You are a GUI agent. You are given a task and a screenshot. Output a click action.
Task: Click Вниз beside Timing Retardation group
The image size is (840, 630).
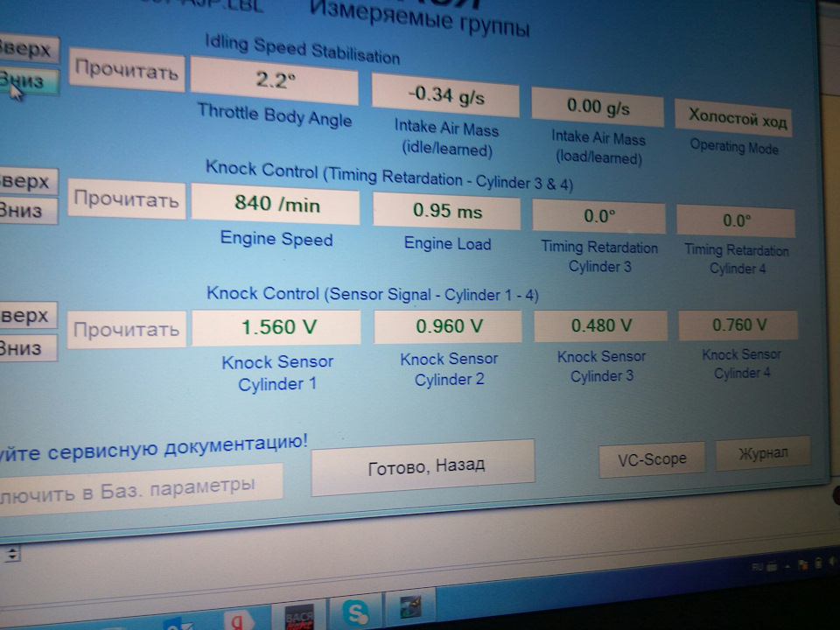tap(27, 211)
